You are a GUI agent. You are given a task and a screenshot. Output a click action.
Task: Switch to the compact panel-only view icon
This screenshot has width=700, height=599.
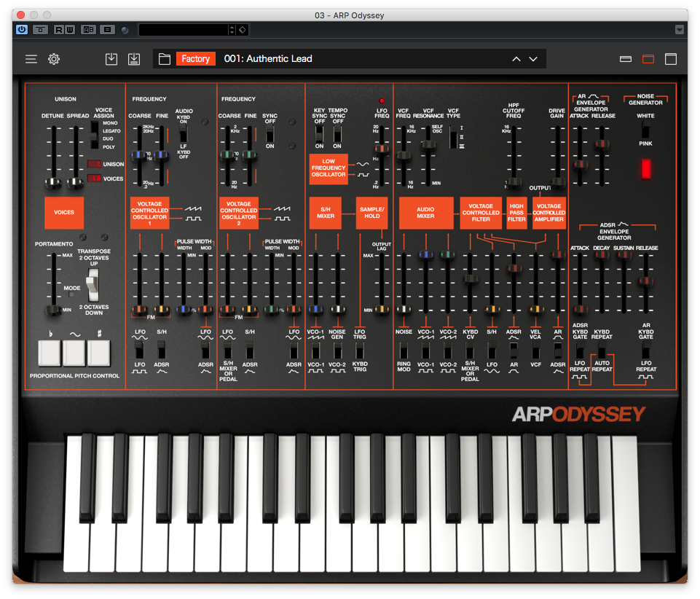pyautogui.click(x=626, y=59)
